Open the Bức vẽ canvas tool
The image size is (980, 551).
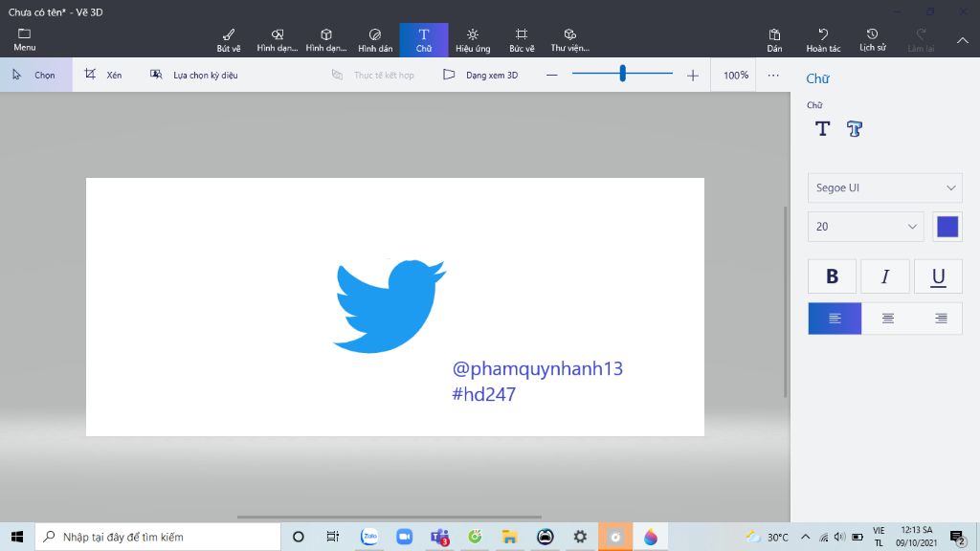pyautogui.click(x=522, y=40)
